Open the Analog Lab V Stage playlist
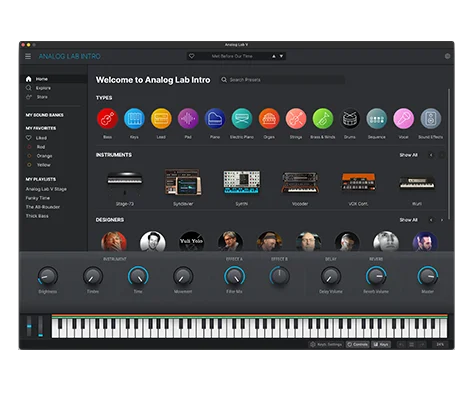Image resolution: width=473 pixels, height=400 pixels. pos(46,189)
